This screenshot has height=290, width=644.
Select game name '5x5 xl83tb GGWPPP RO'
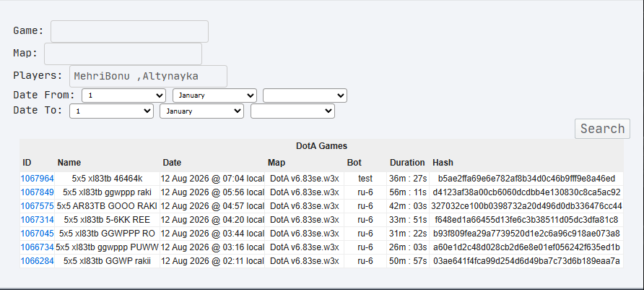coord(107,234)
